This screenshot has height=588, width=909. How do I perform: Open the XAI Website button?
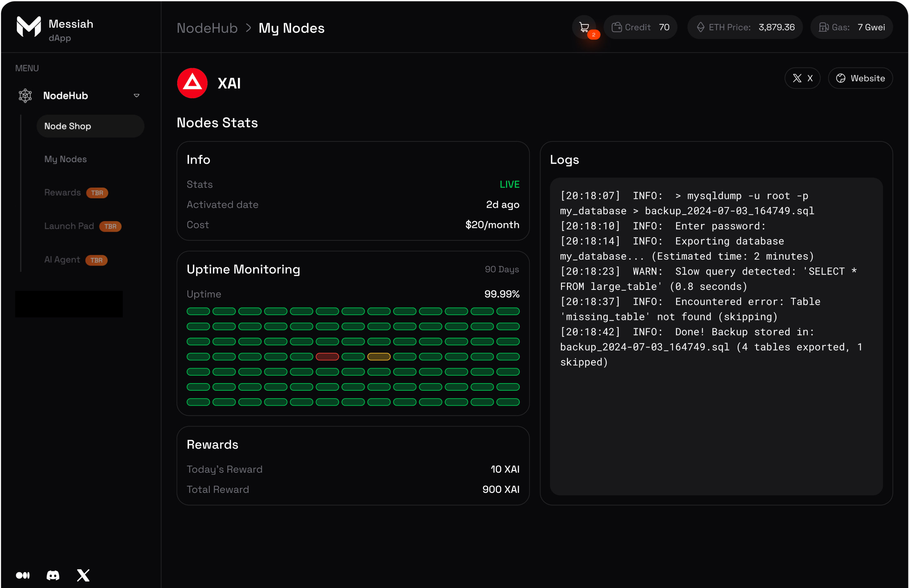pyautogui.click(x=860, y=78)
